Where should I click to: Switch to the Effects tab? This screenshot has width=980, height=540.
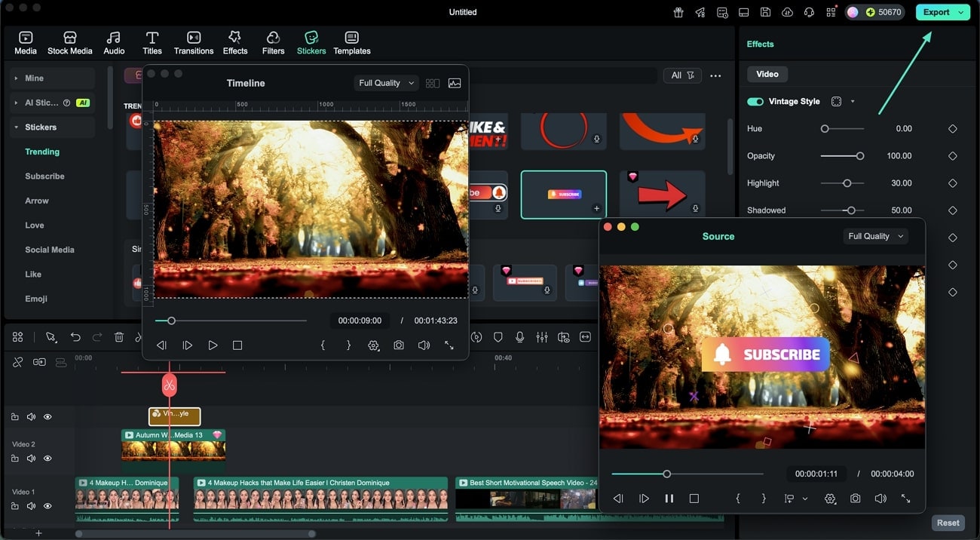pyautogui.click(x=234, y=43)
